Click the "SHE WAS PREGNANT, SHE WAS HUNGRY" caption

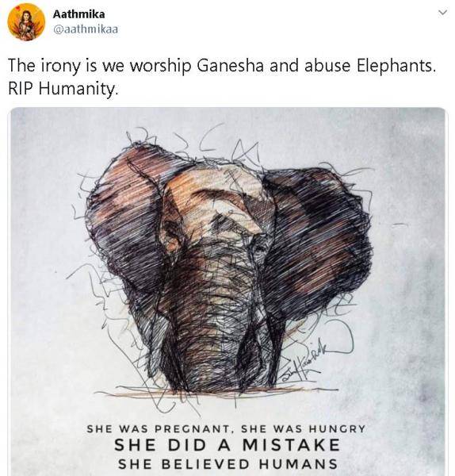(x=226, y=429)
